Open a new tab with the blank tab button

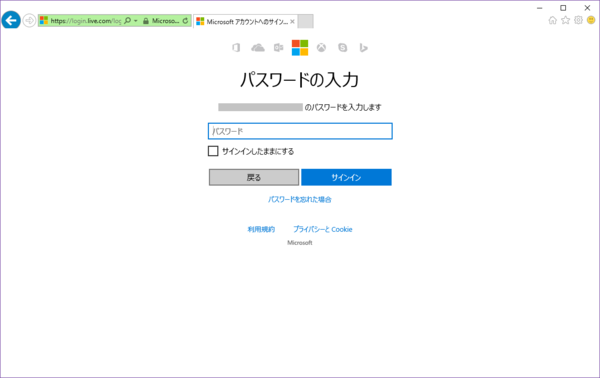[x=305, y=21]
